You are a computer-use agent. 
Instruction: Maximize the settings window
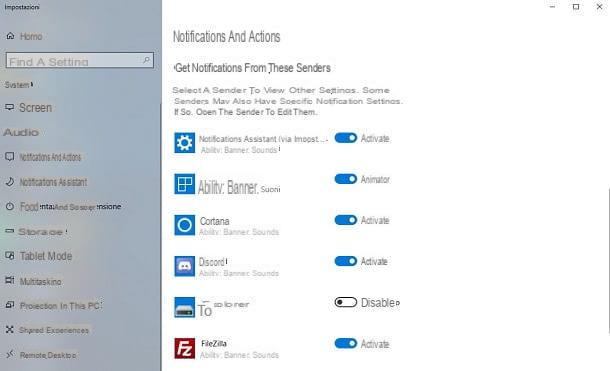pyautogui.click(x=576, y=7)
